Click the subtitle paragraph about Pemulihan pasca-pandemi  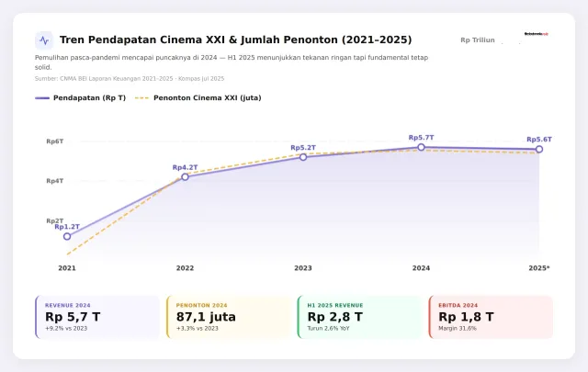232,62
